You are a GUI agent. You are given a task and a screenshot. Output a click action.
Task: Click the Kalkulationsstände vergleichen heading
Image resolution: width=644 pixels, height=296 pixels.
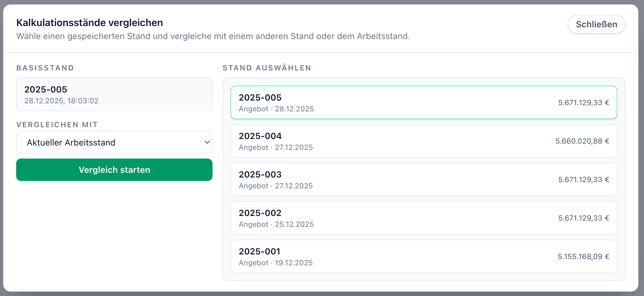89,22
